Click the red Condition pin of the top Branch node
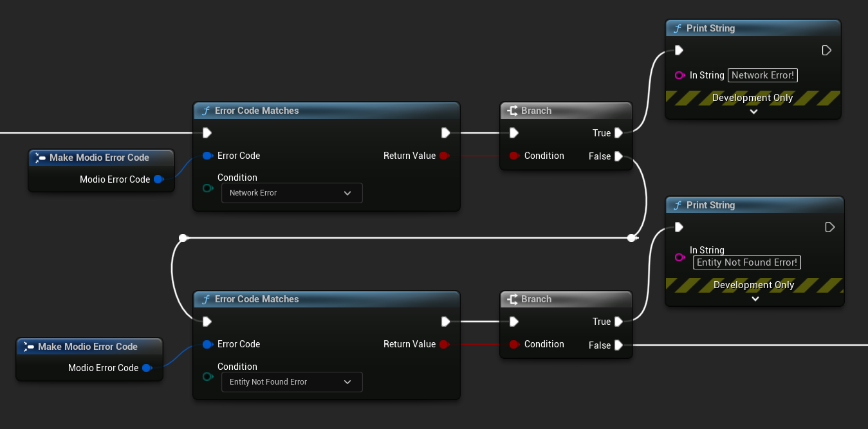The image size is (868, 429). pos(513,156)
